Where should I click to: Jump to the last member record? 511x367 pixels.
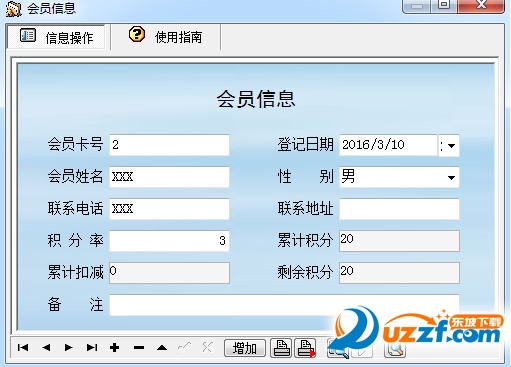coord(92,348)
